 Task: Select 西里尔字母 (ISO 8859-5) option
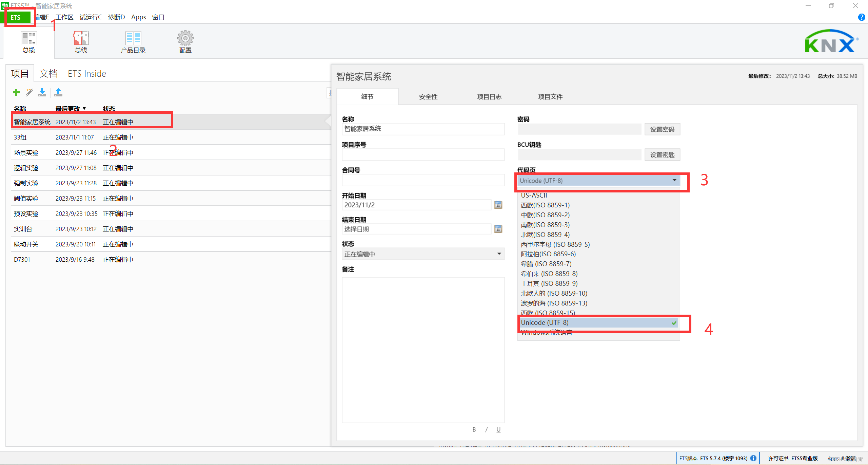[555, 244]
